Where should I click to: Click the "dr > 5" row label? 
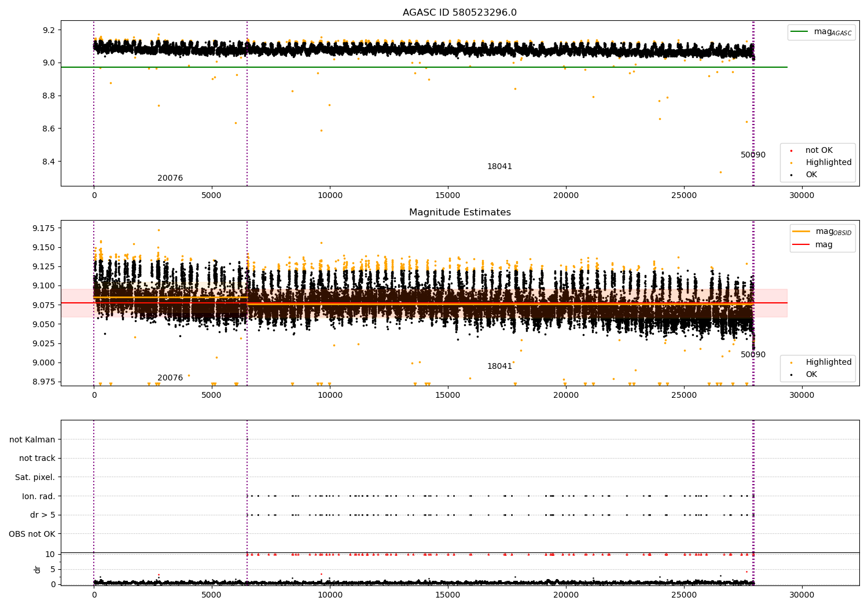(43, 515)
